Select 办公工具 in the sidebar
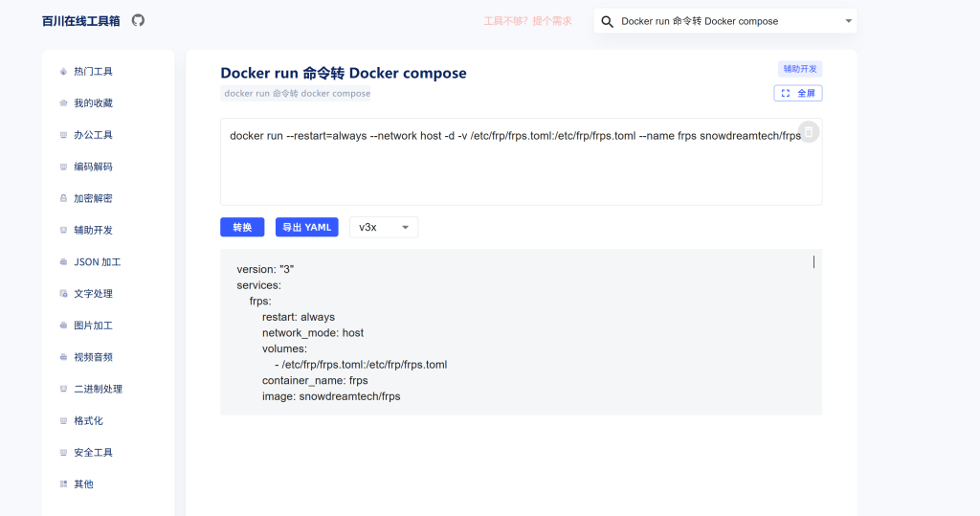The width and height of the screenshot is (980, 516). pos(93,135)
